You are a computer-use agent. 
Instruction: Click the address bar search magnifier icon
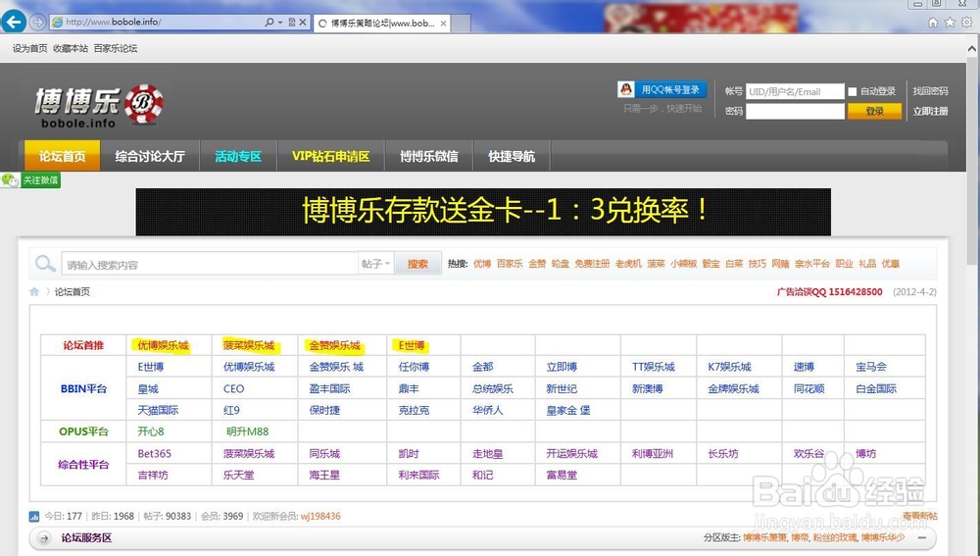click(269, 22)
